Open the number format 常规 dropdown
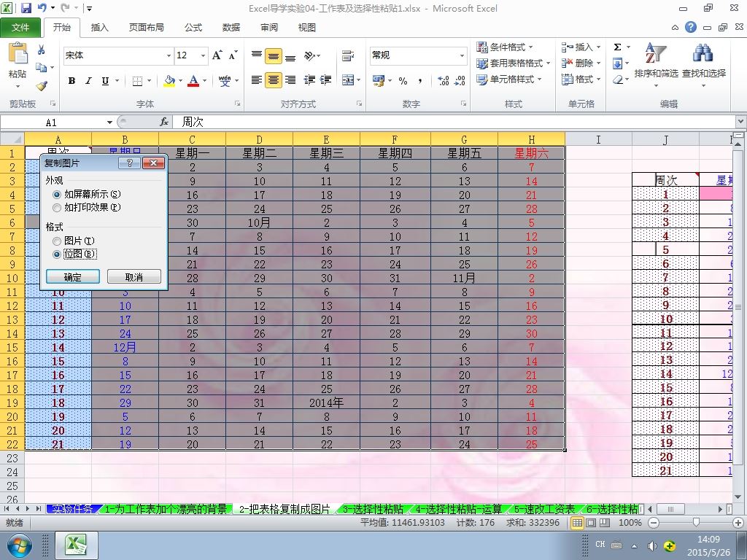Screen dimensions: 747x560 click(x=462, y=55)
